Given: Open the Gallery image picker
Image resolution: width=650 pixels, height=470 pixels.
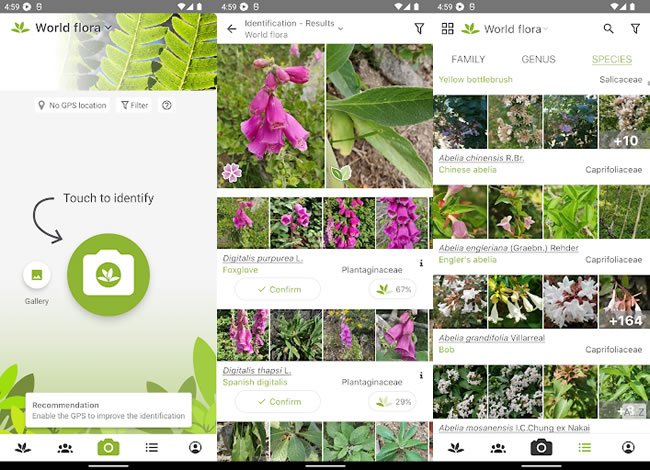Looking at the screenshot, I should (x=37, y=275).
